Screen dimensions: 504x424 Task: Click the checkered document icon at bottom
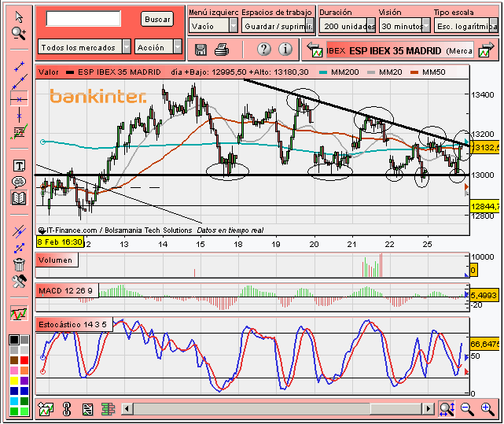click(87, 409)
